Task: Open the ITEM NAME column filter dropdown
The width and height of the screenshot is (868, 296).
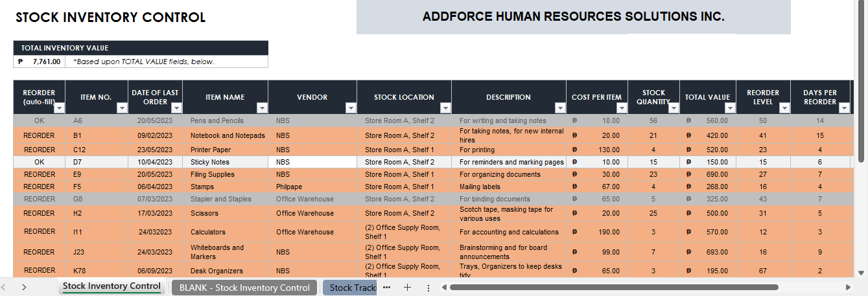Action: pyautogui.click(x=262, y=108)
